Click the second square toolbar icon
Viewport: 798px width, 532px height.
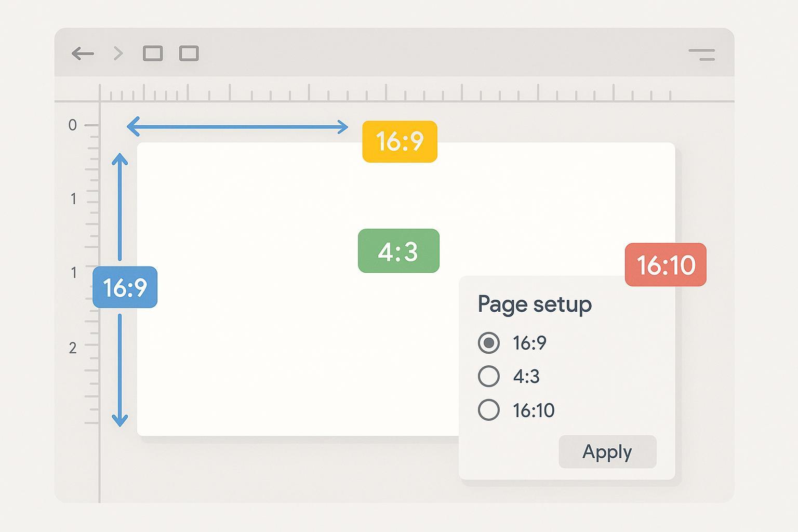coord(189,54)
